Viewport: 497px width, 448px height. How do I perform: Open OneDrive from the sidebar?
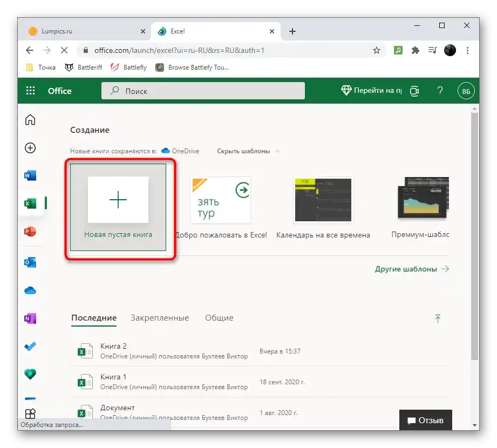coord(30,290)
